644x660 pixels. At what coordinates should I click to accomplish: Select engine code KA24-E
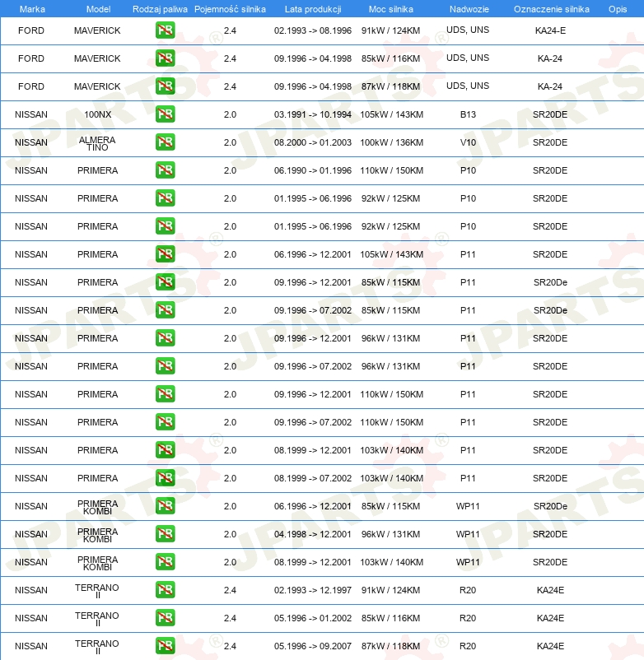tap(550, 30)
